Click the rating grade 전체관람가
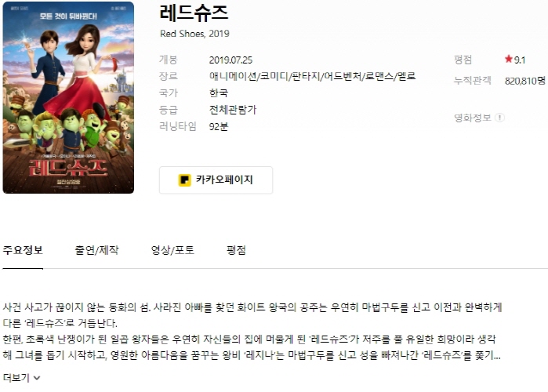This screenshot has width=548, height=392. click(233, 110)
